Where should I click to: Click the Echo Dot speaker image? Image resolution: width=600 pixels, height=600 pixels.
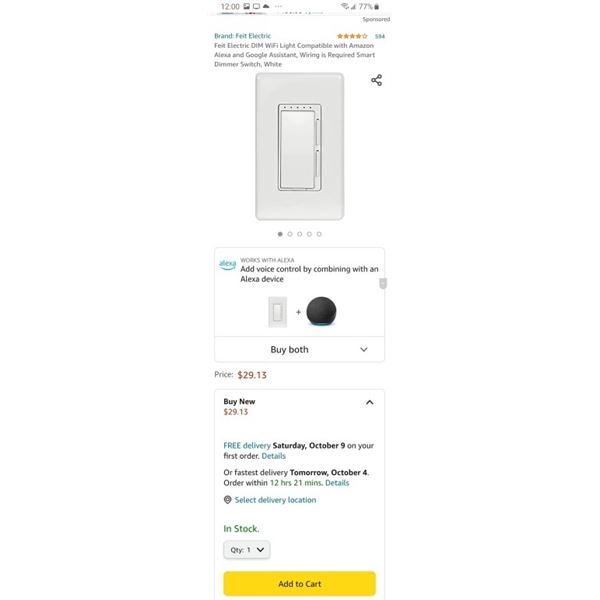tap(322, 311)
